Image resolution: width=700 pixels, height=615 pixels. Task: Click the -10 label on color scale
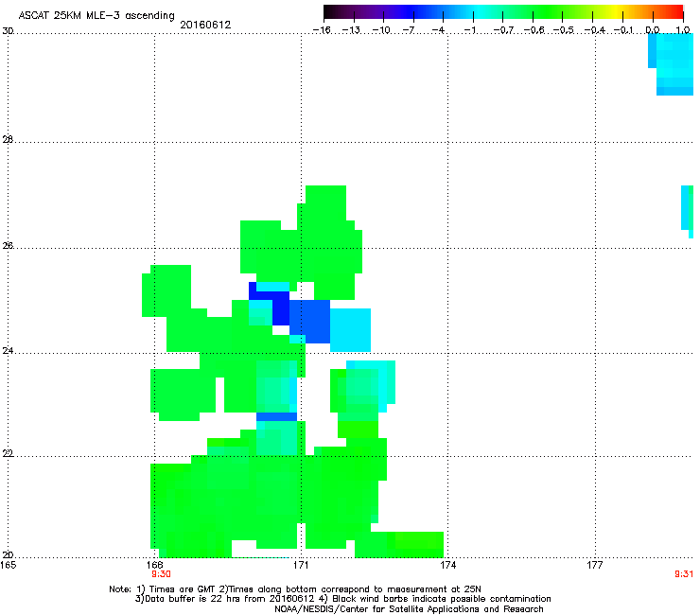[381, 30]
